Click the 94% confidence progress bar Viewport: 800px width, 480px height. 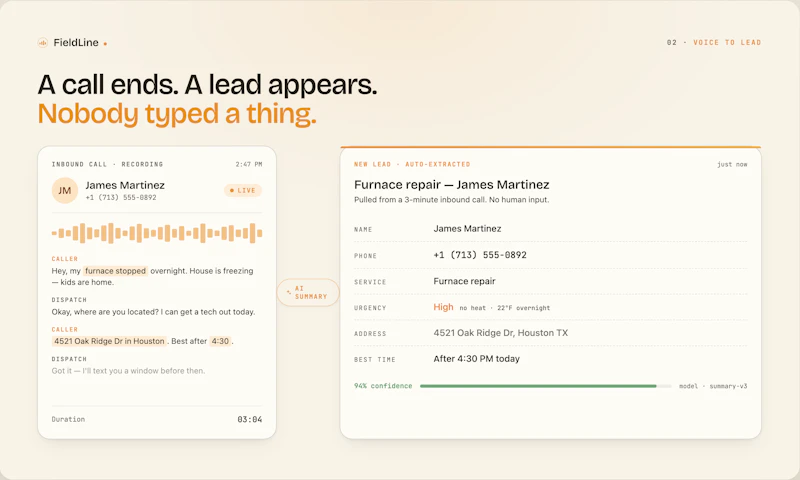545,386
